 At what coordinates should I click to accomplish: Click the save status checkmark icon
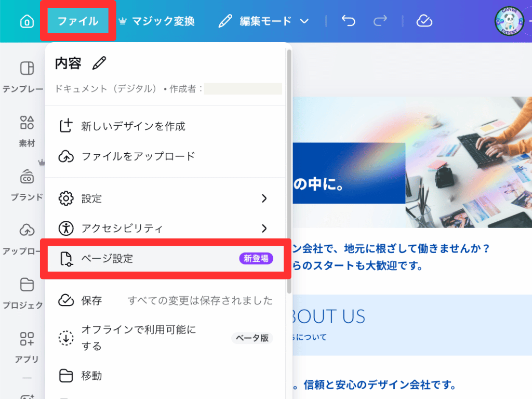[x=424, y=21]
